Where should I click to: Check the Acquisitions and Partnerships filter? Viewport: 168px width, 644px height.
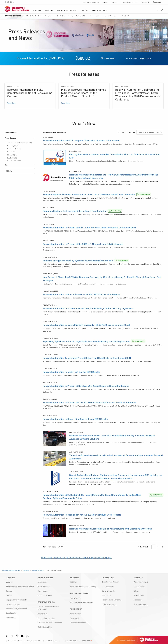[x=6, y=143]
